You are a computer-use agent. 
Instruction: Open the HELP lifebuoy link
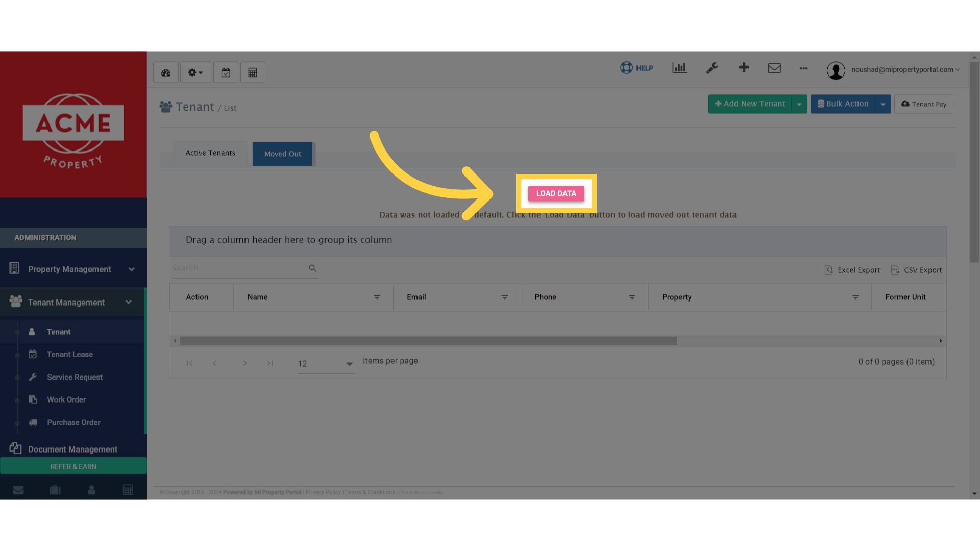pos(636,68)
